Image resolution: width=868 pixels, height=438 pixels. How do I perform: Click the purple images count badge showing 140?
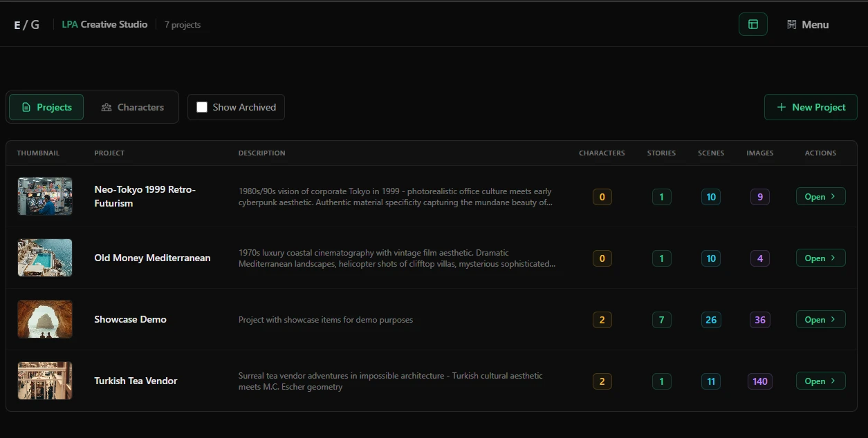(759, 381)
